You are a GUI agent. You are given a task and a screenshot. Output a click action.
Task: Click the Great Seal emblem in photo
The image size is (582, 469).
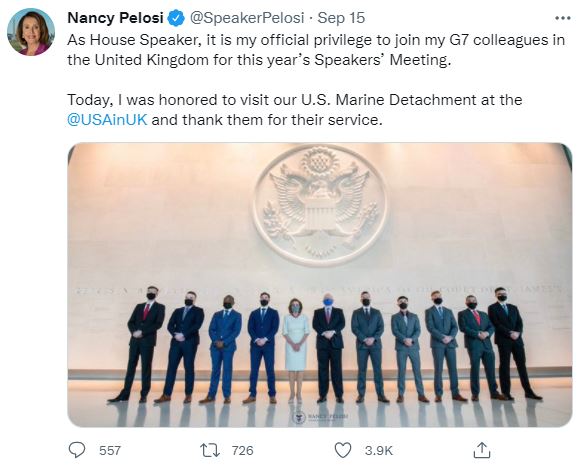tap(320, 205)
